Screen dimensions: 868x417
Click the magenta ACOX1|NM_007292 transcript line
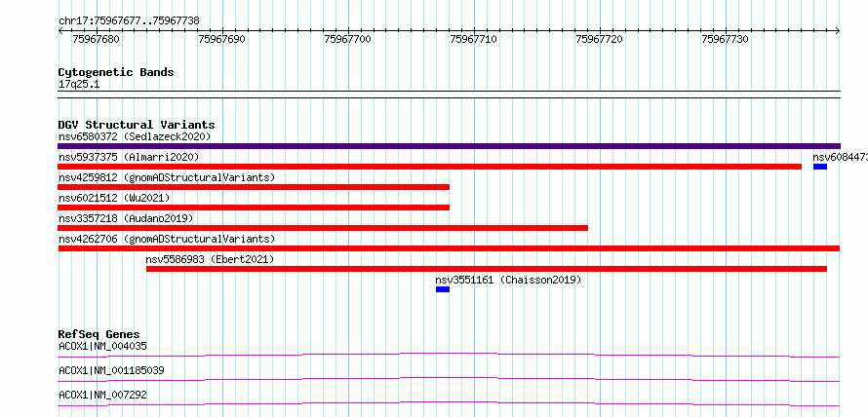coord(449,403)
